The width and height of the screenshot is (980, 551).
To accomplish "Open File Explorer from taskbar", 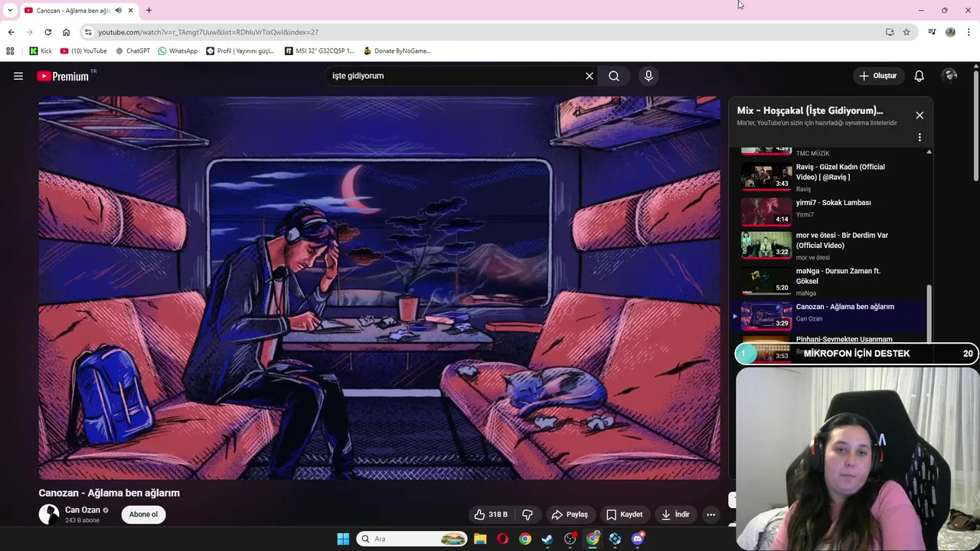I will pos(480,539).
